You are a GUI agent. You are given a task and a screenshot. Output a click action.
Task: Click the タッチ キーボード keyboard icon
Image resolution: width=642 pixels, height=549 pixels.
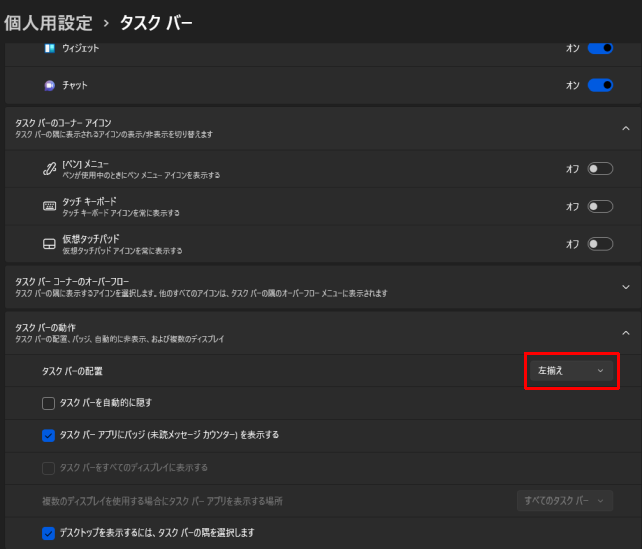click(x=50, y=206)
